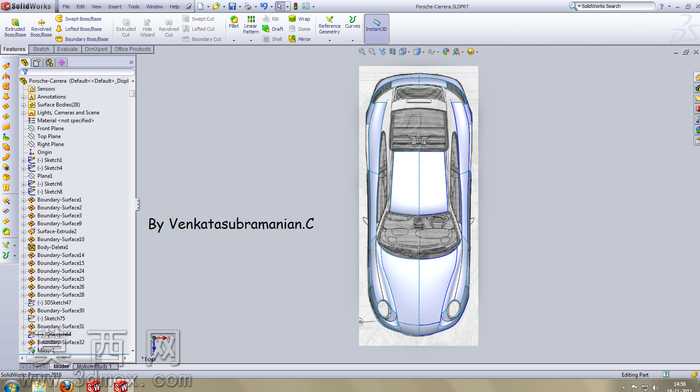Open dropdown arrow under Curves
The width and height of the screenshot is (700, 392).
pyautogui.click(x=353, y=41)
